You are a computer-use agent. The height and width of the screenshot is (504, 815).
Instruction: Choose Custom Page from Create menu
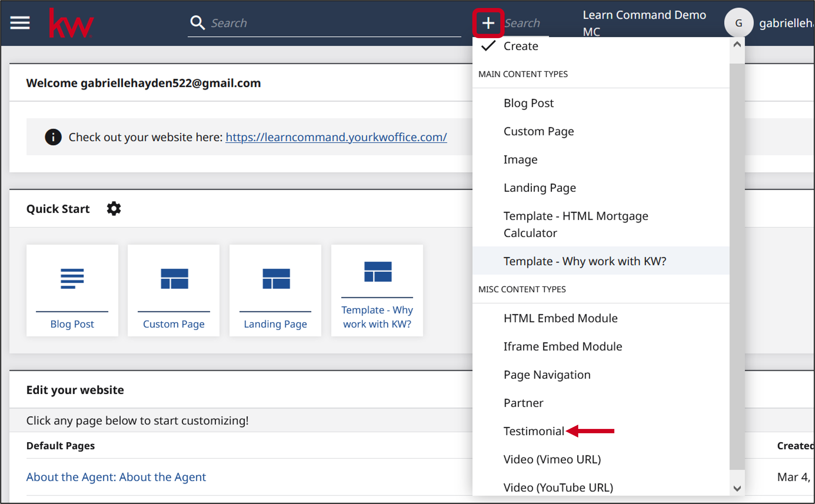(601, 131)
